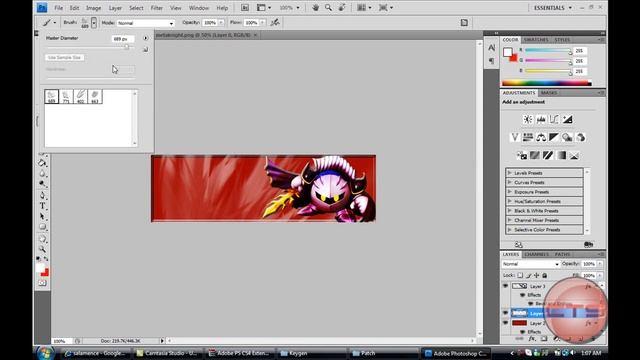Click the layer style fx icon at Layers bottom
This screenshot has height=360, width=640.
[531, 339]
